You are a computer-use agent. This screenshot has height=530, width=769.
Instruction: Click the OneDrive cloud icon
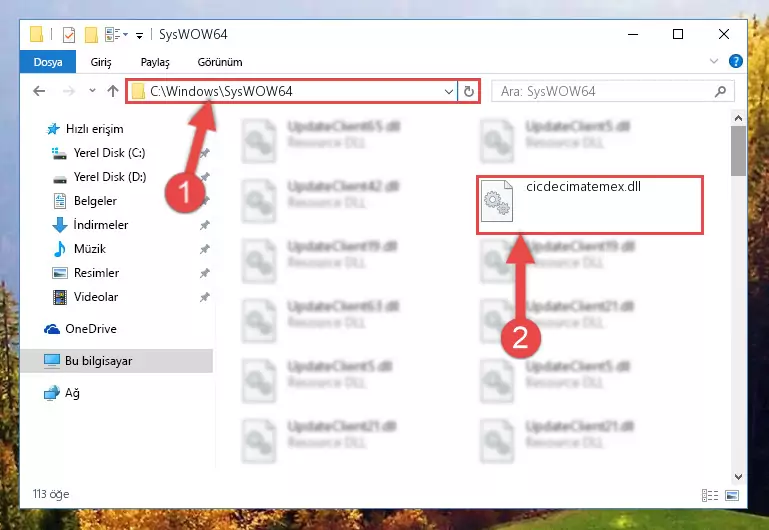51,329
